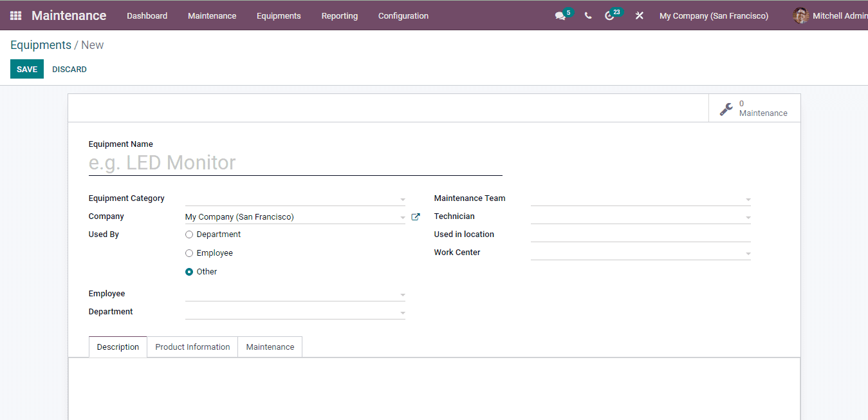Click the Mitchell Admin profile avatar
This screenshot has width=868, height=420.
(x=800, y=15)
